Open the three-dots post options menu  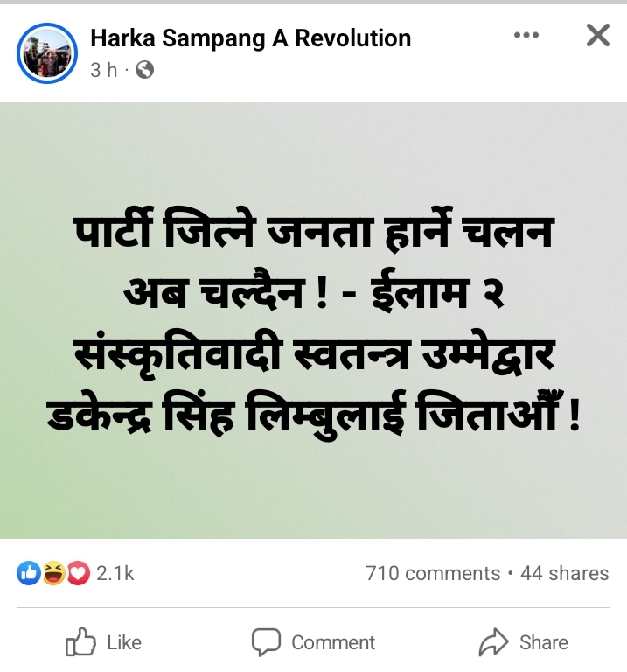[x=526, y=35]
